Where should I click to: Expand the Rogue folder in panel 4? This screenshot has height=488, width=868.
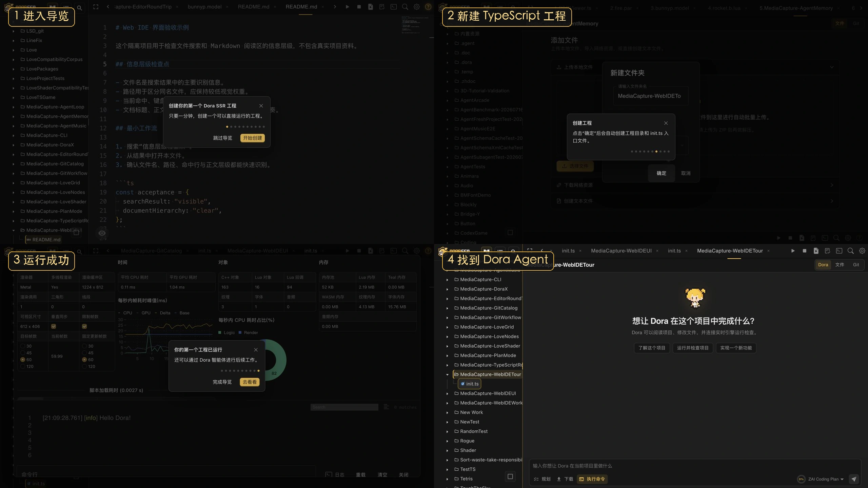click(447, 441)
